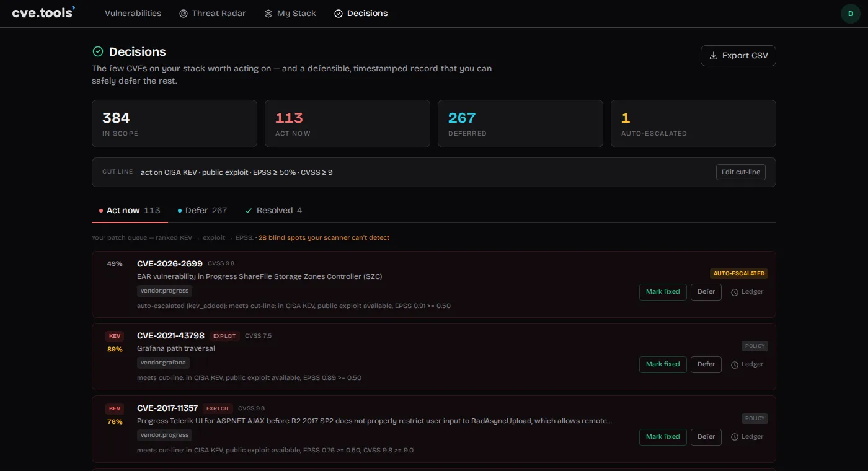Screen dimensions: 868x471
Task: Click KEV badge on CVE-2017-11357
Action: [x=115, y=408]
